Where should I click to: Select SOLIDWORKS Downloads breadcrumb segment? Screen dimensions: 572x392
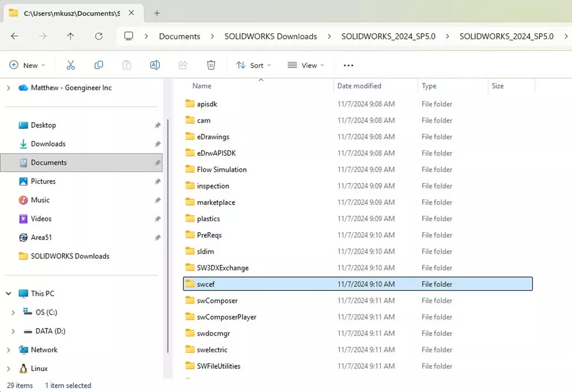(x=271, y=36)
